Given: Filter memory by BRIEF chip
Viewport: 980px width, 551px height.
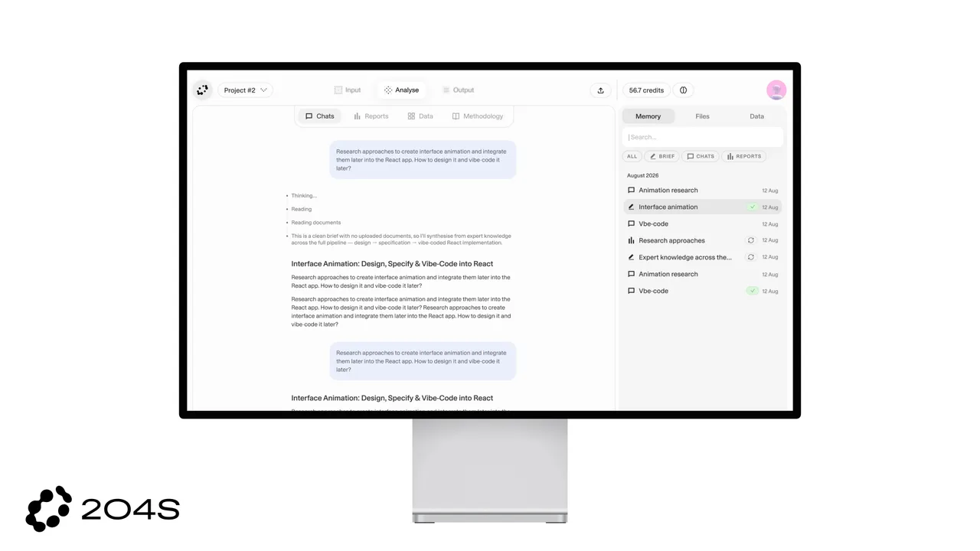Looking at the screenshot, I should pyautogui.click(x=662, y=156).
